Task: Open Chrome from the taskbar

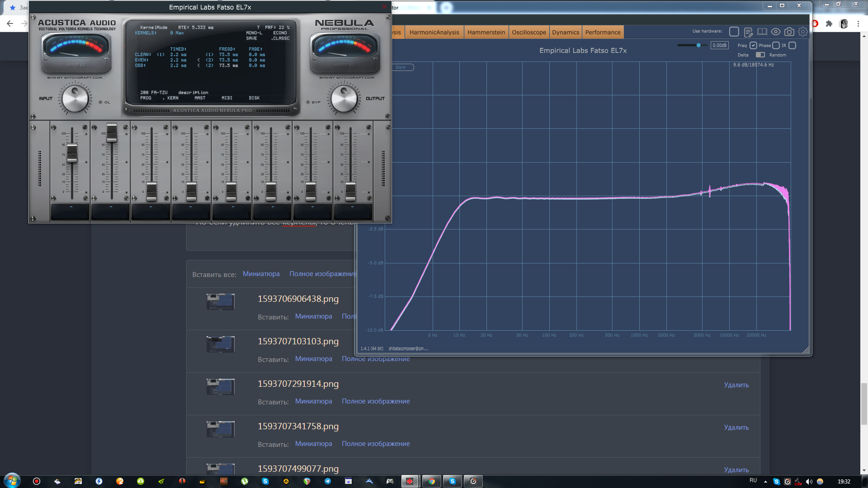Action: (432, 481)
